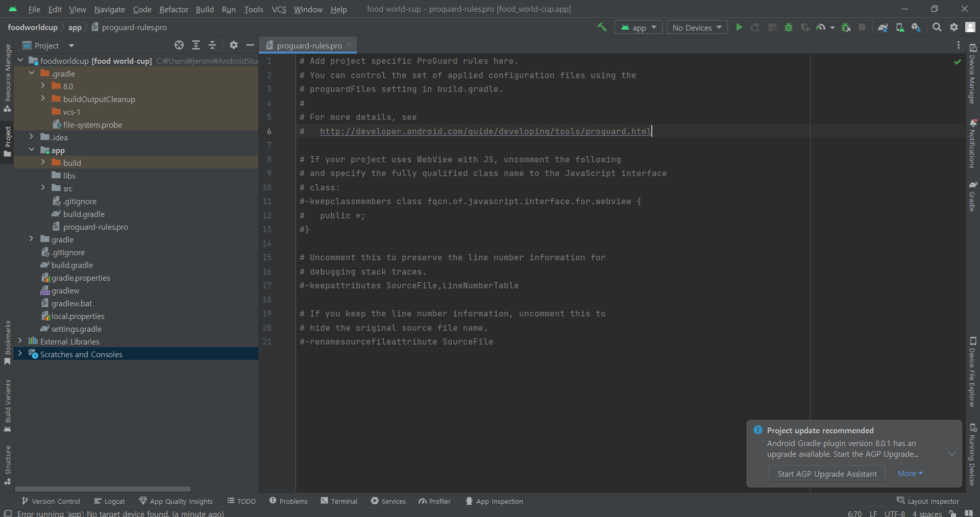Screen dimensions: 980x517
Task: Click the Search Everywhere magnifier icon
Action: pos(937,27)
